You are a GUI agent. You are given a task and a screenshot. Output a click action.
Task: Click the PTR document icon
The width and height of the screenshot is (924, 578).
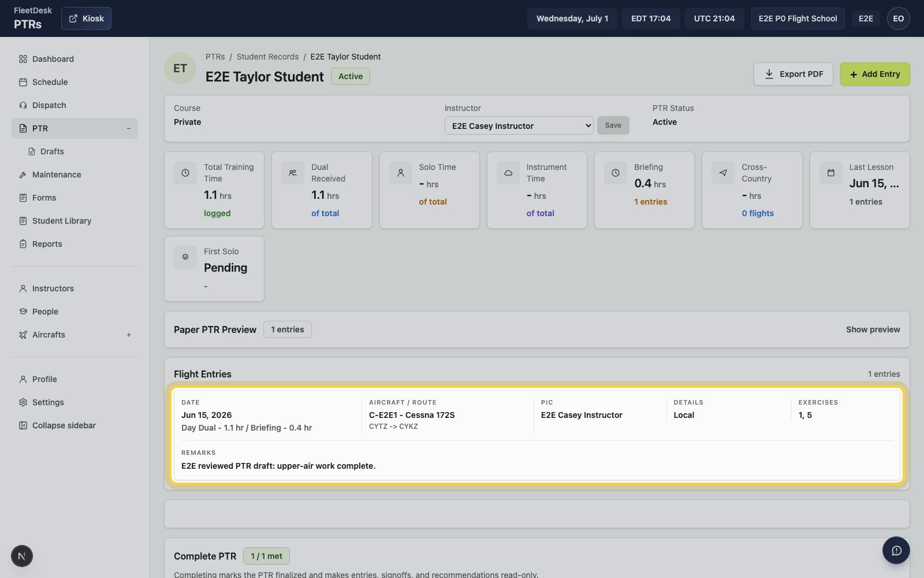pyautogui.click(x=23, y=128)
